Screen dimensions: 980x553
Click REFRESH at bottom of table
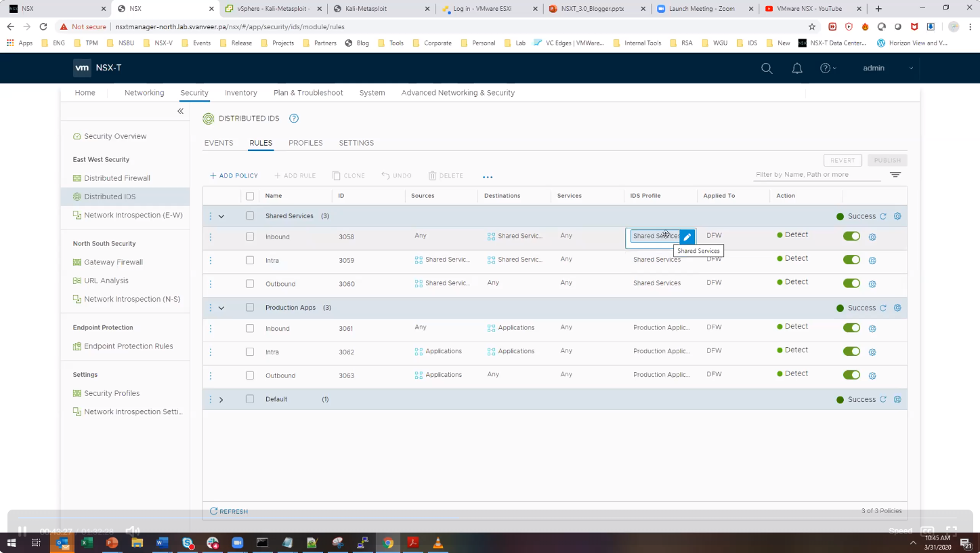229,512
